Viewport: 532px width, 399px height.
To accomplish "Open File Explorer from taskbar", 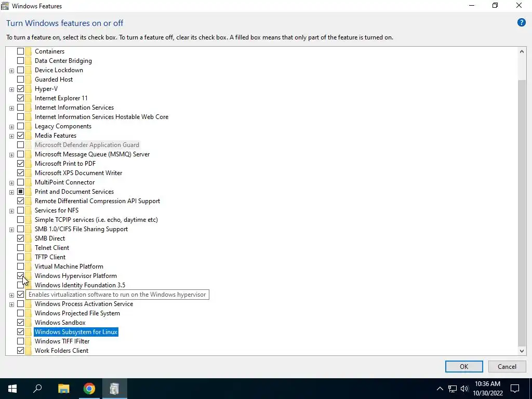I will [x=63, y=389].
